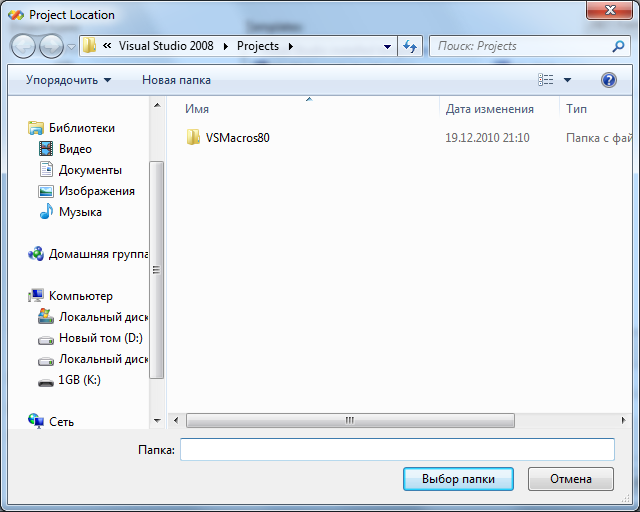The width and height of the screenshot is (640, 512).
Task: Click the Новый том (D:) drive icon
Action: pos(46,340)
